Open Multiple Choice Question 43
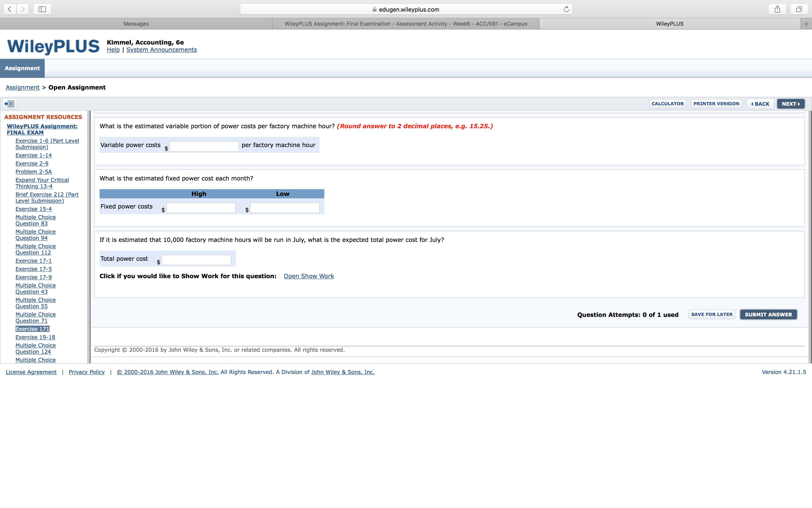The image size is (812, 508). (x=36, y=289)
